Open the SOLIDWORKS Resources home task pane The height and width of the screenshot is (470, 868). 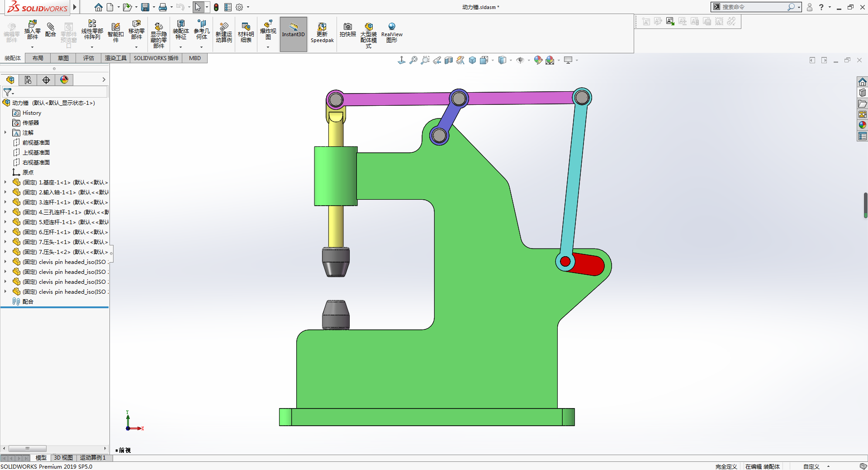[862, 82]
